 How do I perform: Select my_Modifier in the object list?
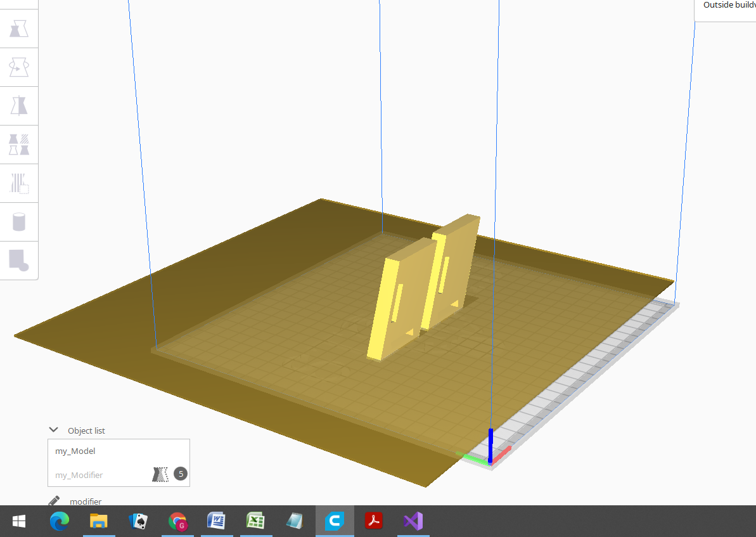coord(119,475)
